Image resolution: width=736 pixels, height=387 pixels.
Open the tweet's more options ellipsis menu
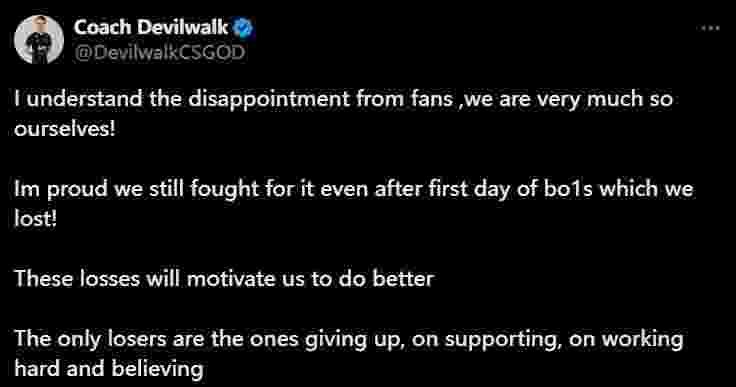[x=710, y=28]
